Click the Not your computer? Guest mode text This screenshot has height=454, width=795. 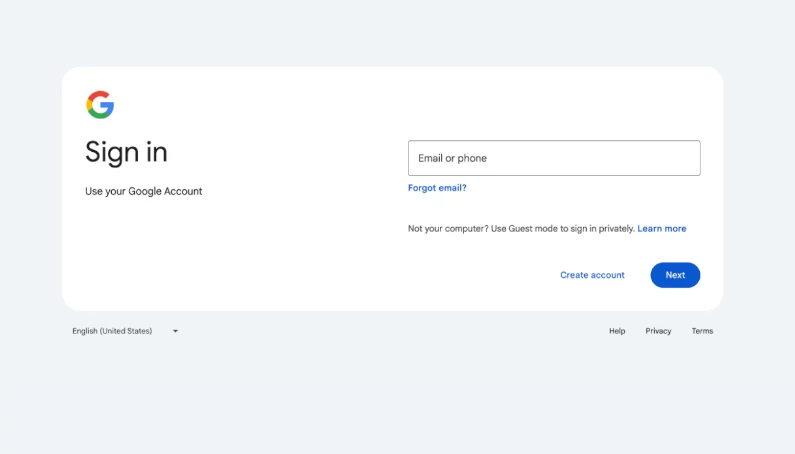tap(521, 229)
